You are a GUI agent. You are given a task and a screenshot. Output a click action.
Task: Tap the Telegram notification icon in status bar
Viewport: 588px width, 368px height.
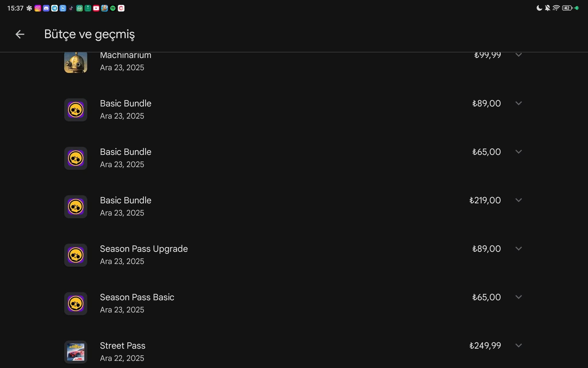54,8
